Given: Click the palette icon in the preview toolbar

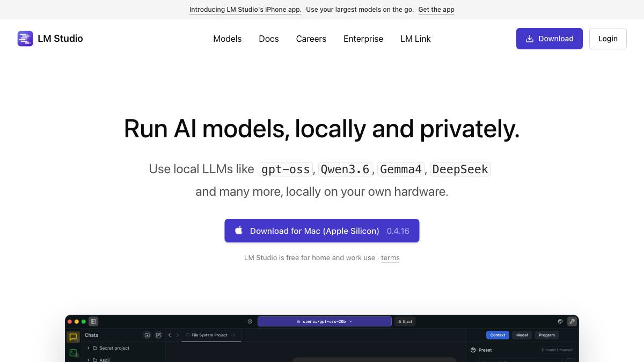Looking at the screenshot, I should 560,322.
